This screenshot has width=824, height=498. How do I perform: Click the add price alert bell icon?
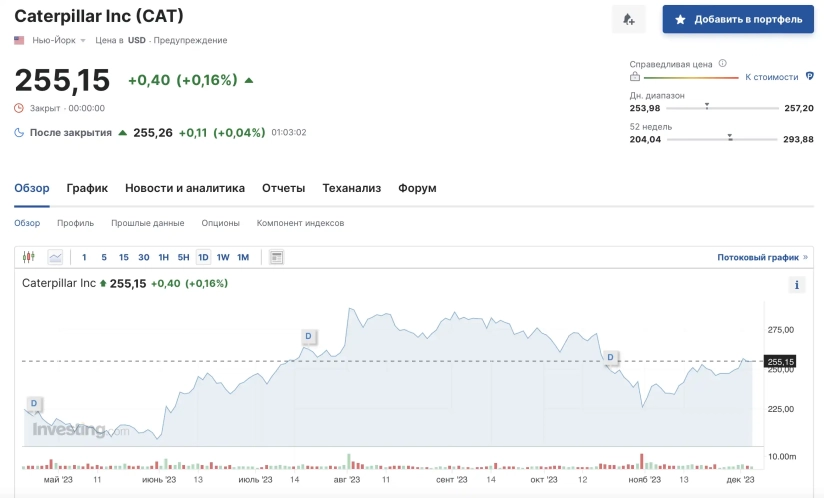628,19
